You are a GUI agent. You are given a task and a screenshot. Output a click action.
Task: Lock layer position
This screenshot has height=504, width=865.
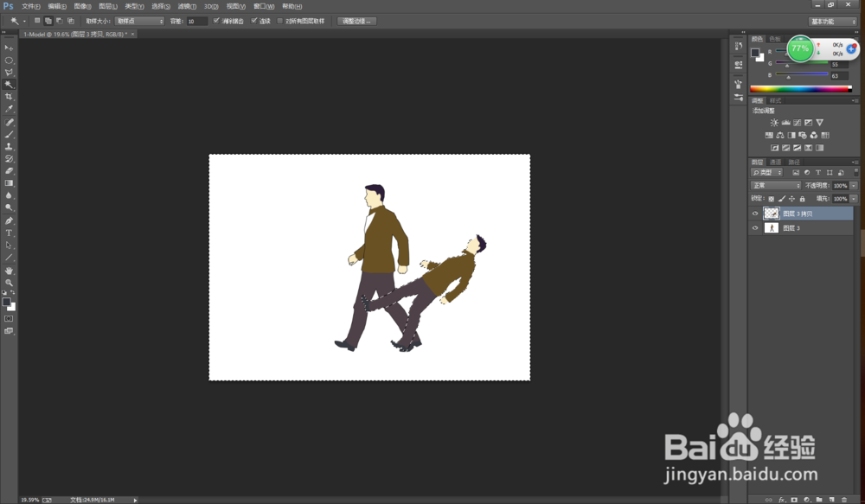(x=792, y=199)
